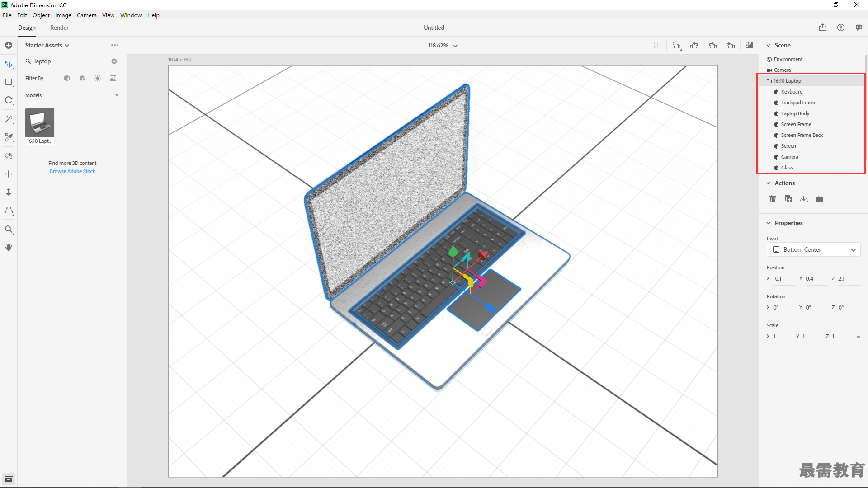The image size is (868, 488).
Task: Click the Share icon at top right
Action: pyautogui.click(x=823, y=28)
